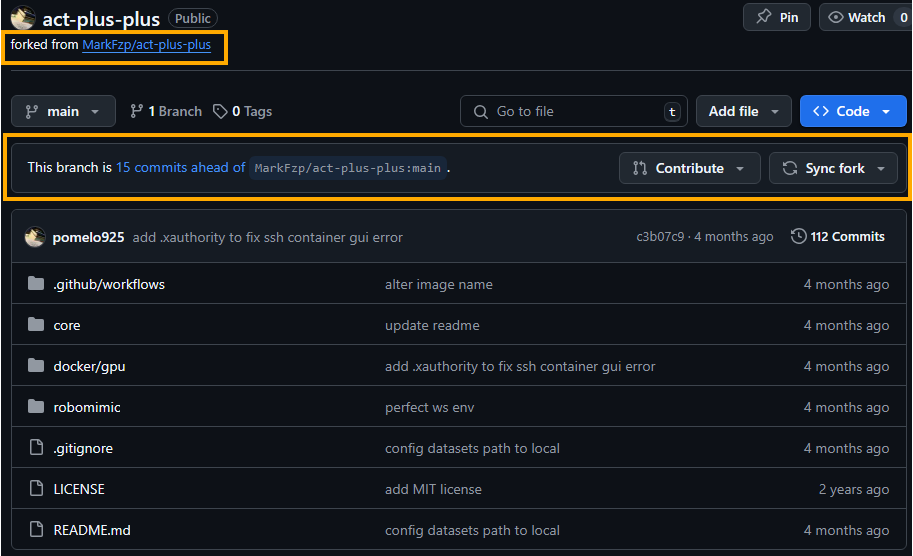Expand the Contribute dropdown
This screenshot has width=913, height=556.
pos(689,168)
